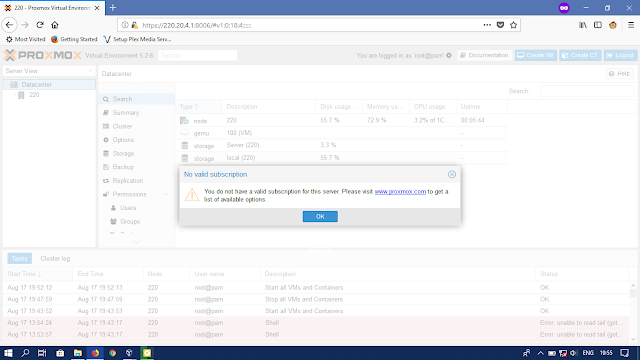Click the task log vertical scrollbar
Viewport: 640px width, 360px height.
633,312
